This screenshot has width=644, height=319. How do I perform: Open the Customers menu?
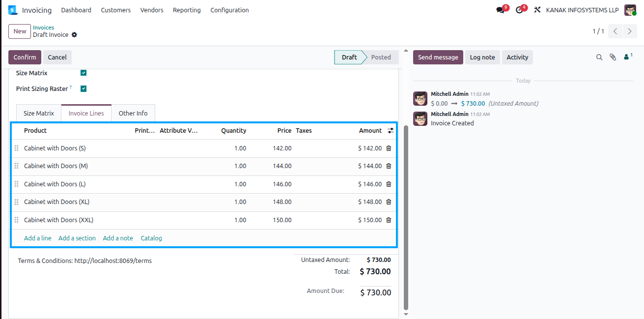click(x=116, y=10)
